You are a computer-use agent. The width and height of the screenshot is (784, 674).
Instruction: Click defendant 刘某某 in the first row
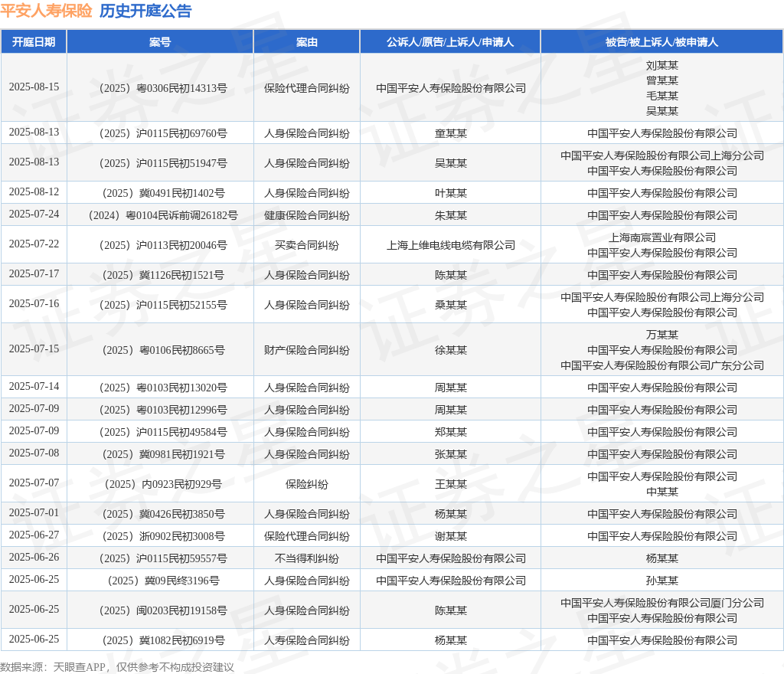click(662, 66)
